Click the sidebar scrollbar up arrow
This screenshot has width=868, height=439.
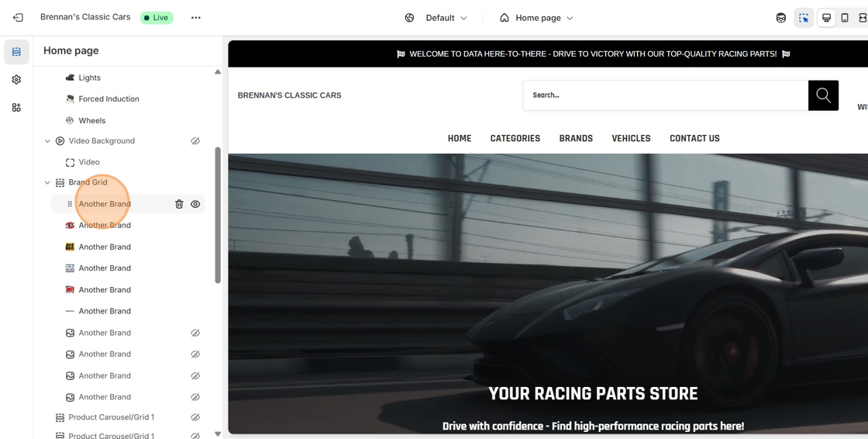point(218,72)
